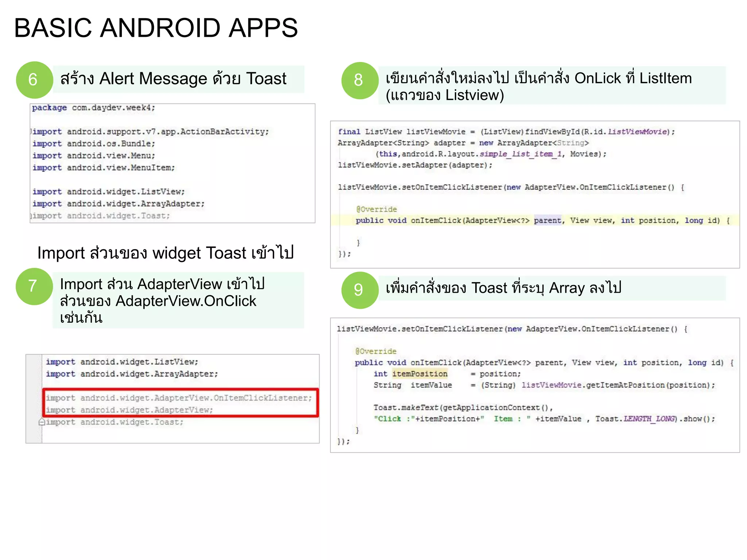Screen dimensions: 747x560
Task: Click the fold marker beside import android.widget.Toast in step 7
Action: point(42,422)
